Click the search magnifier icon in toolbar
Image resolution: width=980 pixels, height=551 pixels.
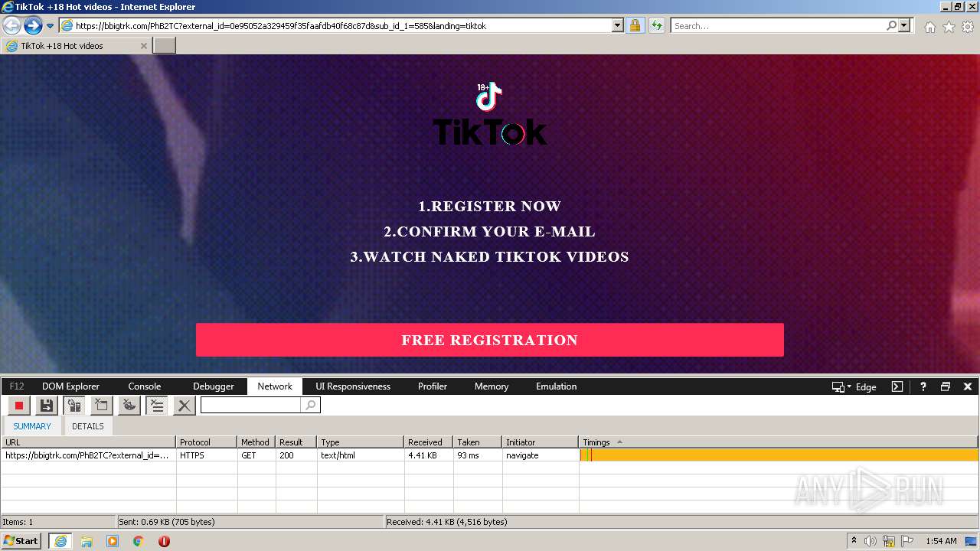(x=891, y=25)
